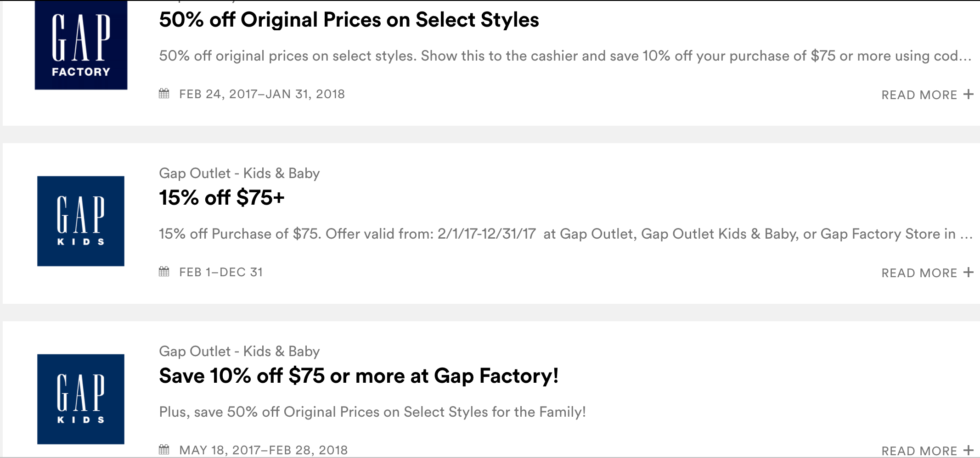Click plus icon on 50% off Original Prices offer
Viewport: 980px width, 458px height.
(969, 94)
